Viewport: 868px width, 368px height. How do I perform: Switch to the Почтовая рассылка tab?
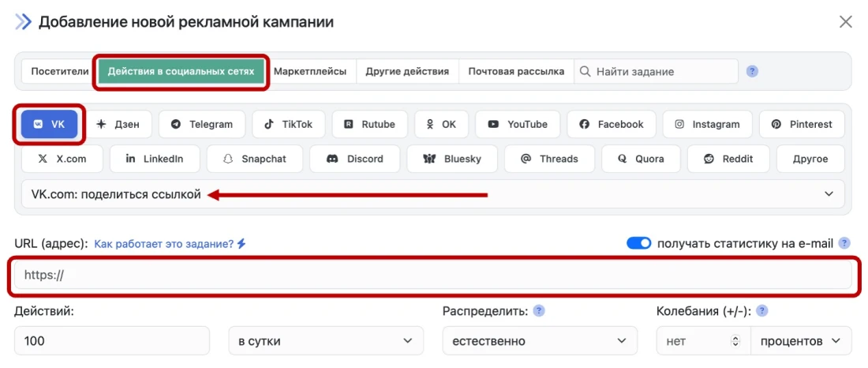pyautogui.click(x=516, y=71)
